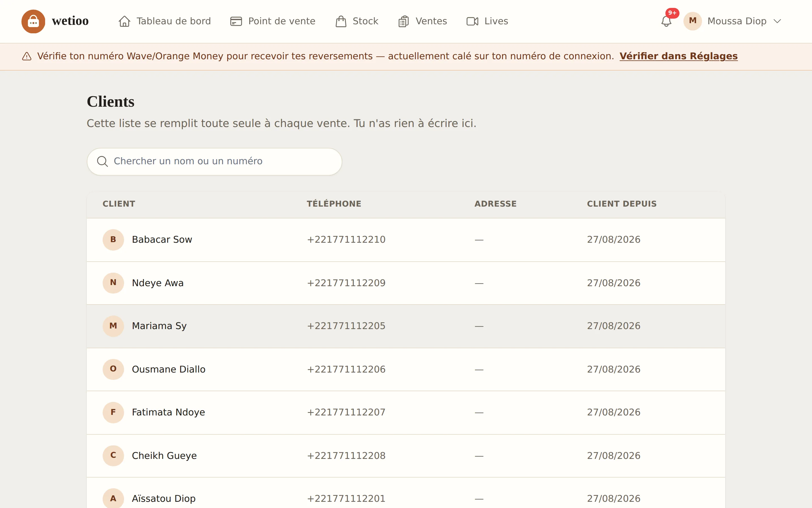This screenshot has width=812, height=508.
Task: Click Moussa Diop's M avatar
Action: tap(692, 21)
